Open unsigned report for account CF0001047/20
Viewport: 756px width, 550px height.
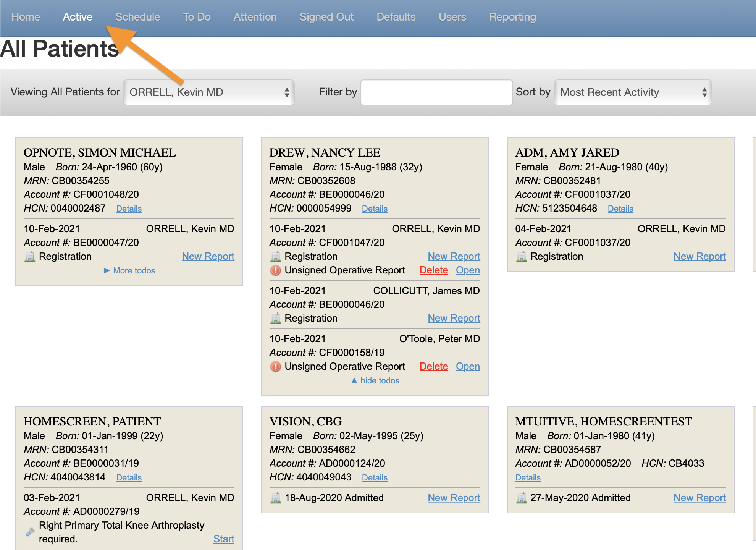[468, 270]
